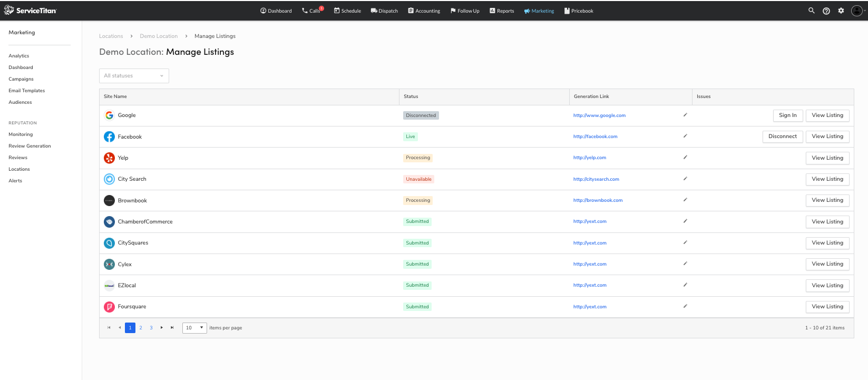Click the City Search logo icon

coord(109,179)
